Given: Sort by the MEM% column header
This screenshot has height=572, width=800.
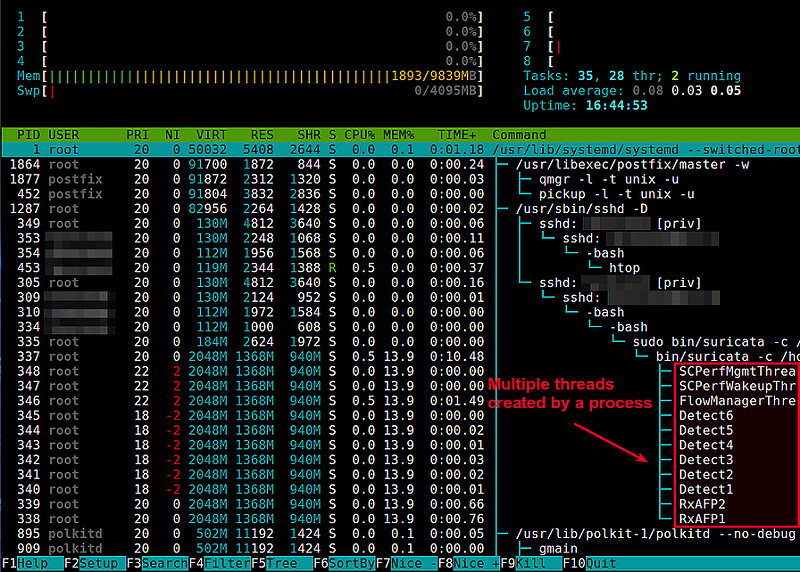Looking at the screenshot, I should pyautogui.click(x=399, y=135).
